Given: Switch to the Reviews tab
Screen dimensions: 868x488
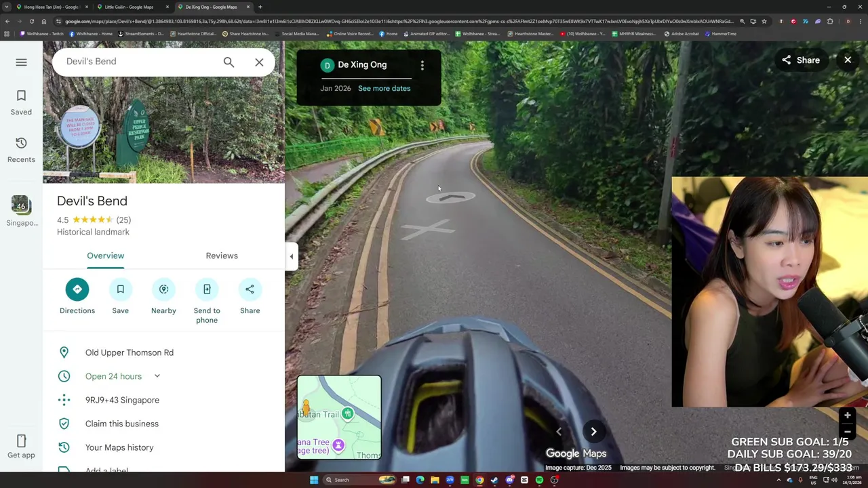Looking at the screenshot, I should pos(222,256).
